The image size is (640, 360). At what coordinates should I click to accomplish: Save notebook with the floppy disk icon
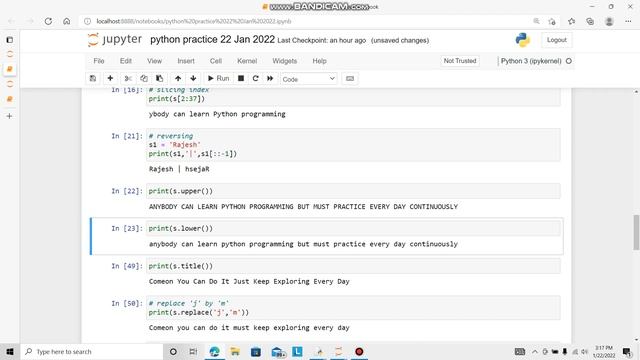(x=93, y=78)
